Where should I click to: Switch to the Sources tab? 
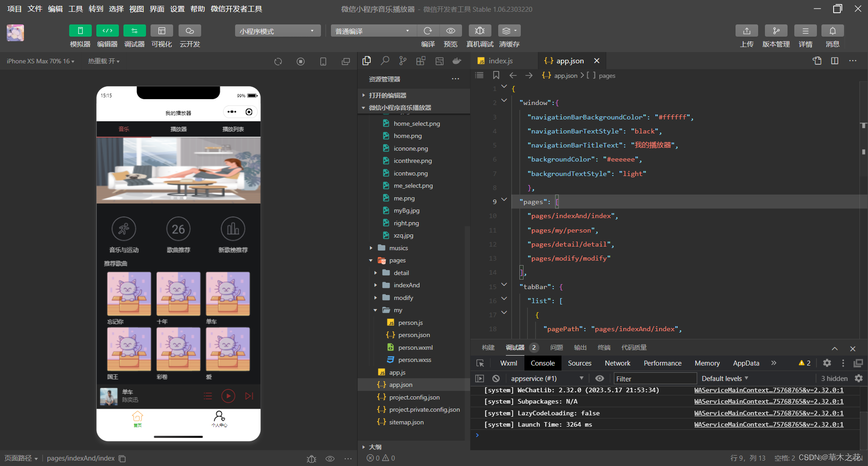point(580,363)
